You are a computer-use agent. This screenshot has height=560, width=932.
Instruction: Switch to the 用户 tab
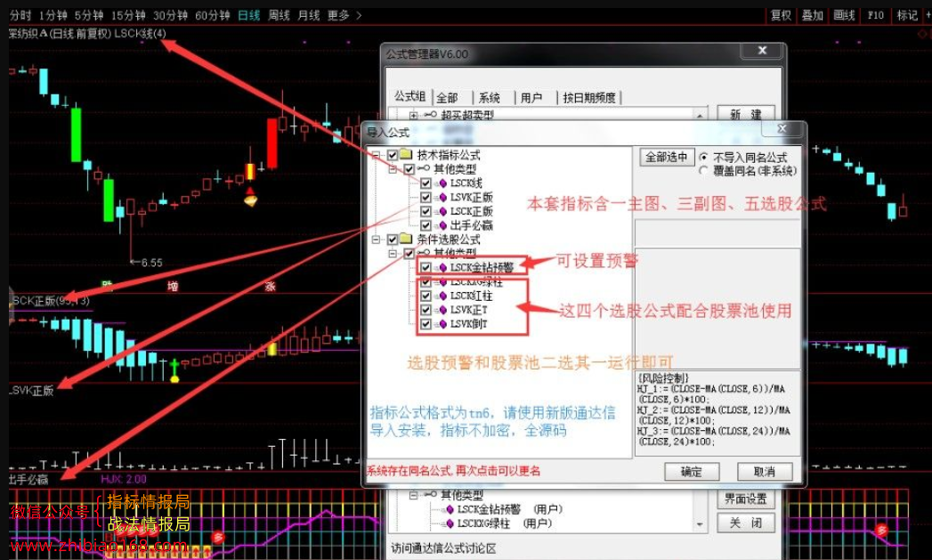[531, 98]
